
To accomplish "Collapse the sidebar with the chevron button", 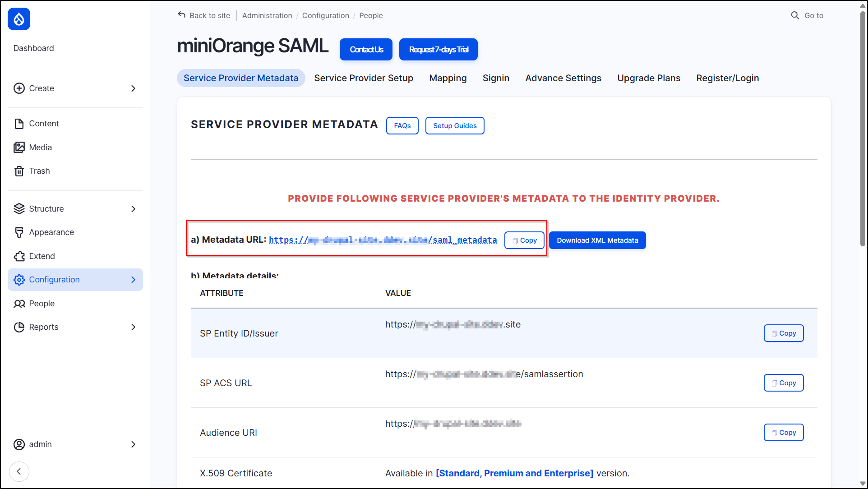I will point(19,471).
